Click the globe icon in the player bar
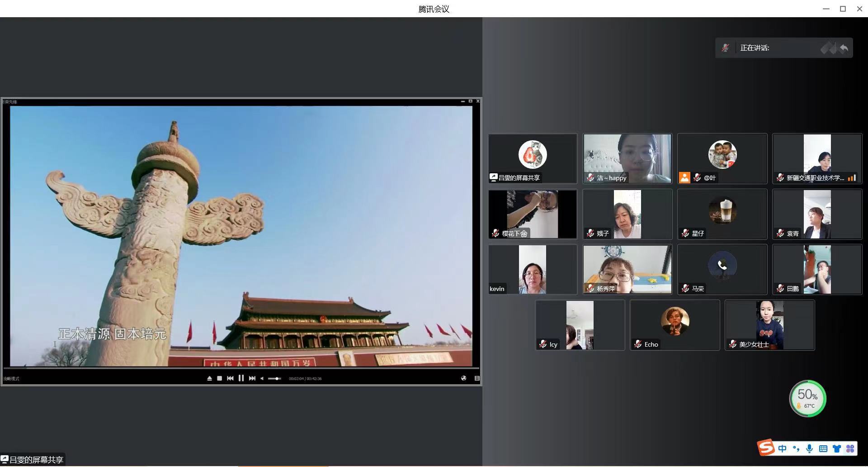Image resolution: width=868 pixels, height=467 pixels. (463, 378)
